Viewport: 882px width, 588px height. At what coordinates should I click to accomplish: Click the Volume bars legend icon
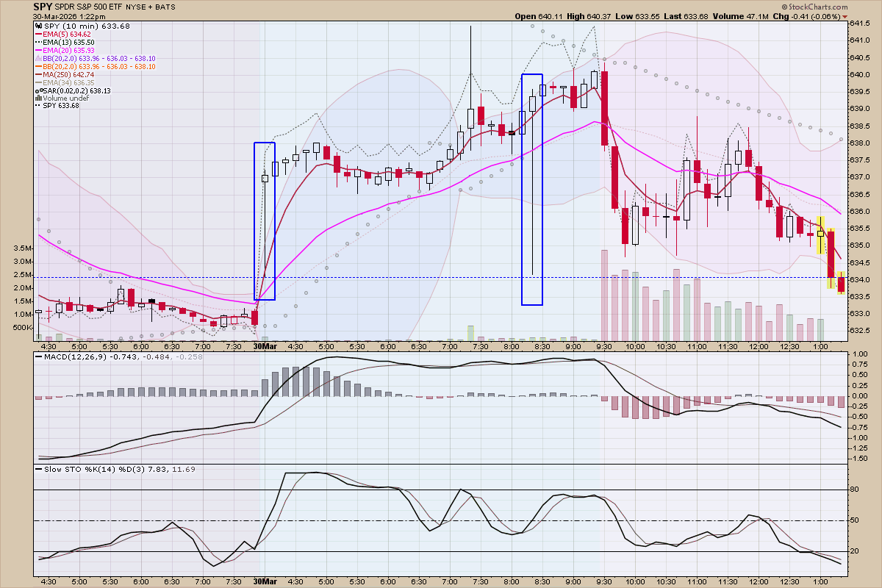point(38,98)
